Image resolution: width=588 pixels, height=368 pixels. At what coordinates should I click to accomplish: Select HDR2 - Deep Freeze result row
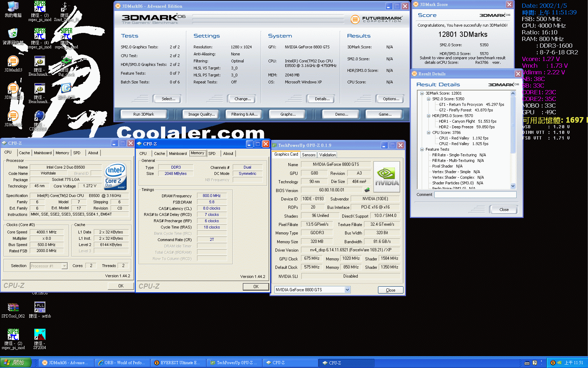(467, 127)
